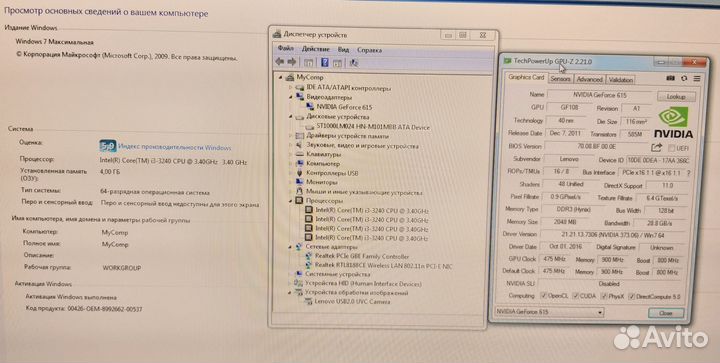Screen dimensions: 720x363
Task: Click the network icon of Realtek PCIe GBE
Action: [x=309, y=257]
